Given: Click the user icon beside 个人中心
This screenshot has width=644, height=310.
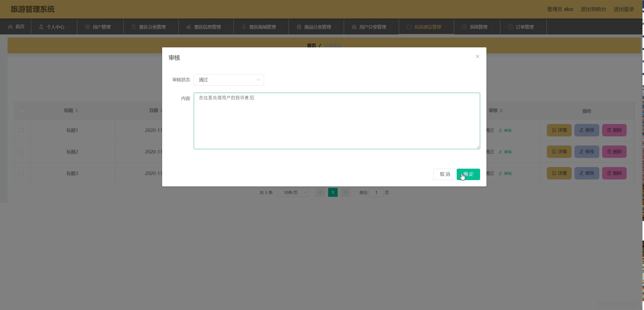Looking at the screenshot, I should [41, 27].
